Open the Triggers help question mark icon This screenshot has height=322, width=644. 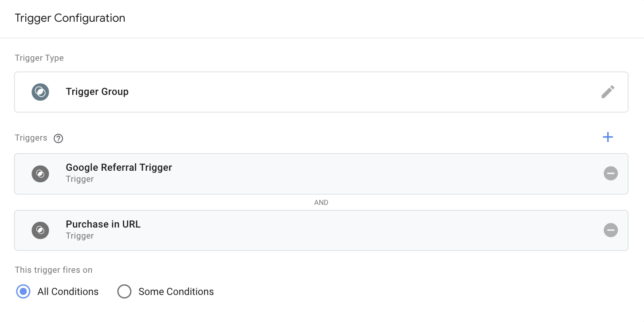(x=58, y=138)
